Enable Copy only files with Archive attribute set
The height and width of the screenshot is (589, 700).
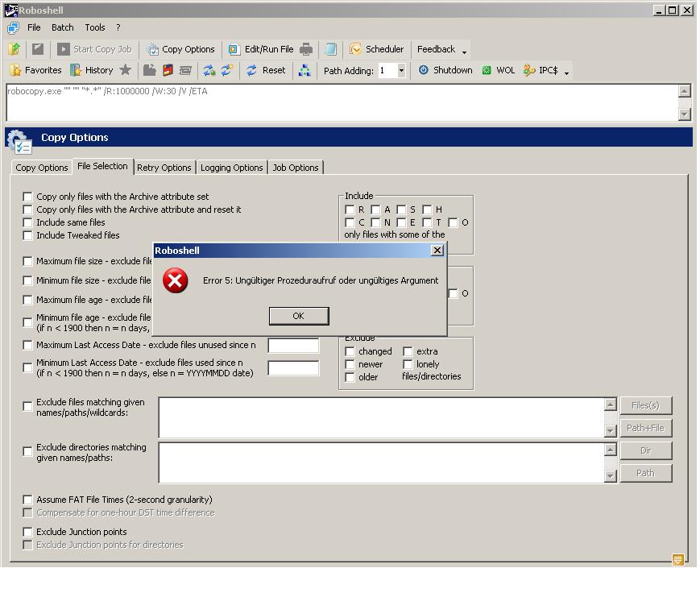[27, 197]
